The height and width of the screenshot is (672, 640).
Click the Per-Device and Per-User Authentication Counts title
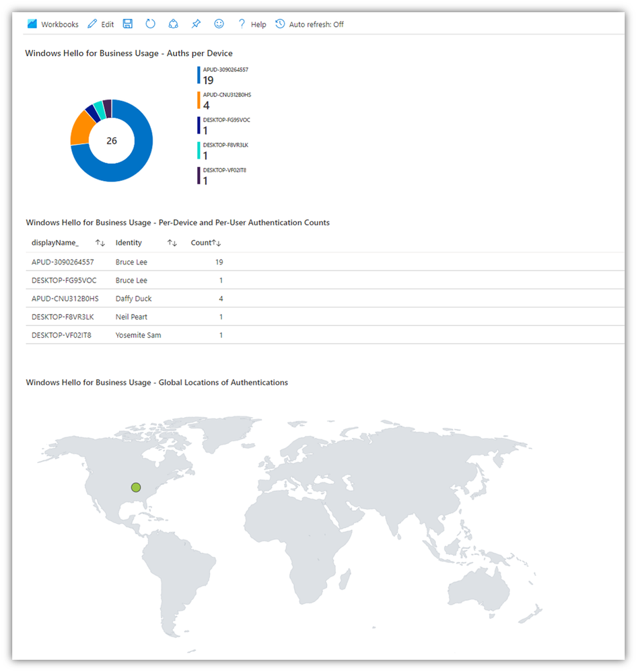click(x=178, y=223)
